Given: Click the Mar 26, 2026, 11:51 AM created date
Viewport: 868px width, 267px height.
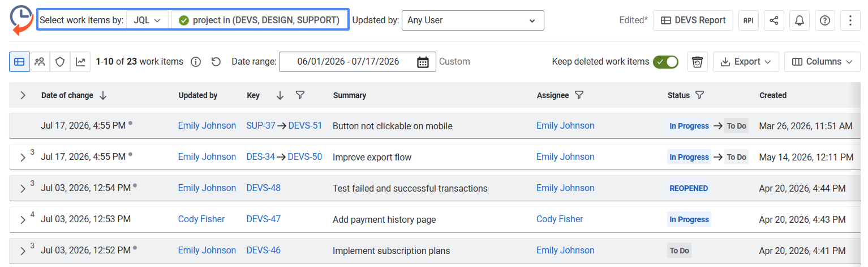Looking at the screenshot, I should click(x=806, y=126).
